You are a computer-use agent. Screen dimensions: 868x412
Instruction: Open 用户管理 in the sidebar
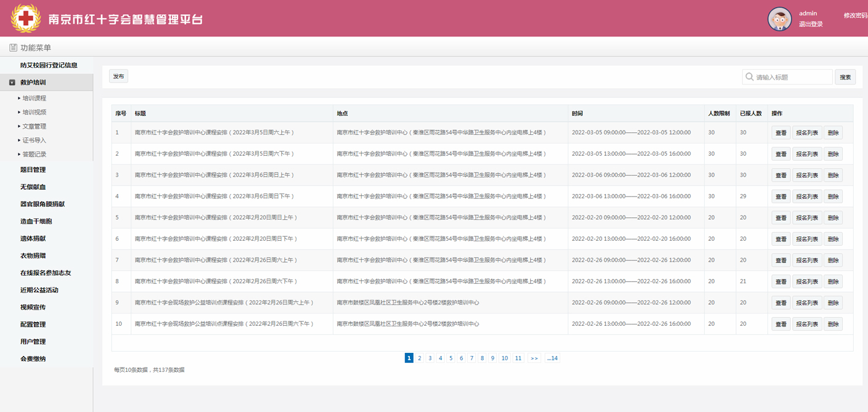tap(33, 341)
